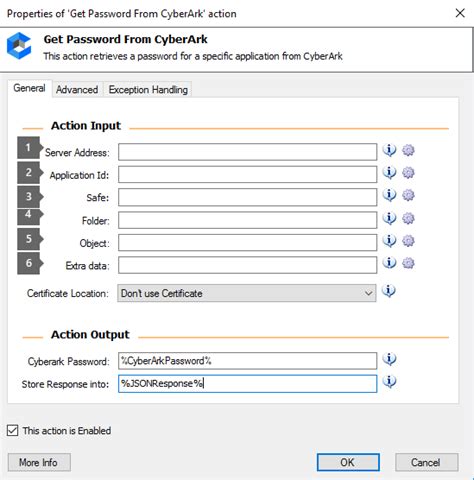The image size is (474, 480).
Task: Open the Exception Handling tab
Action: point(148,90)
